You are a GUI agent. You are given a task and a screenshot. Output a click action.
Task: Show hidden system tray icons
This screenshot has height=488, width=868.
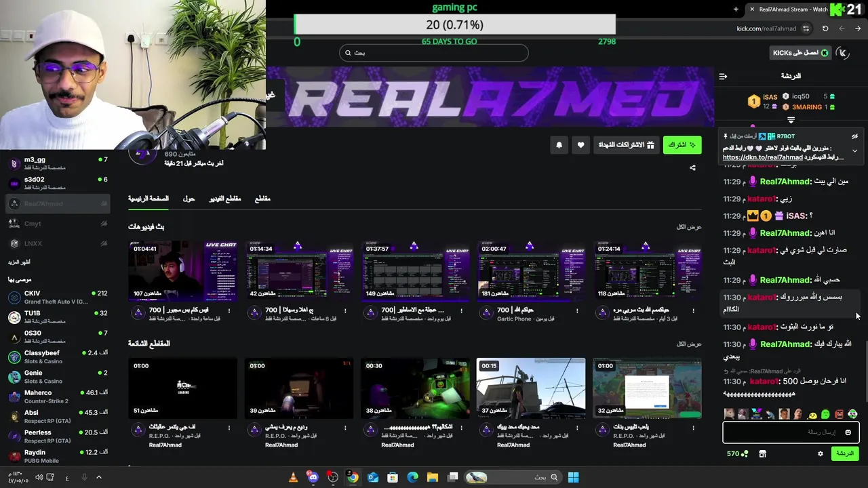click(x=99, y=477)
